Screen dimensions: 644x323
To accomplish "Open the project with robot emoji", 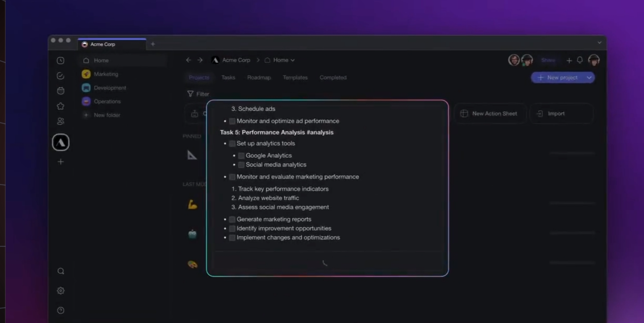I will click(192, 234).
